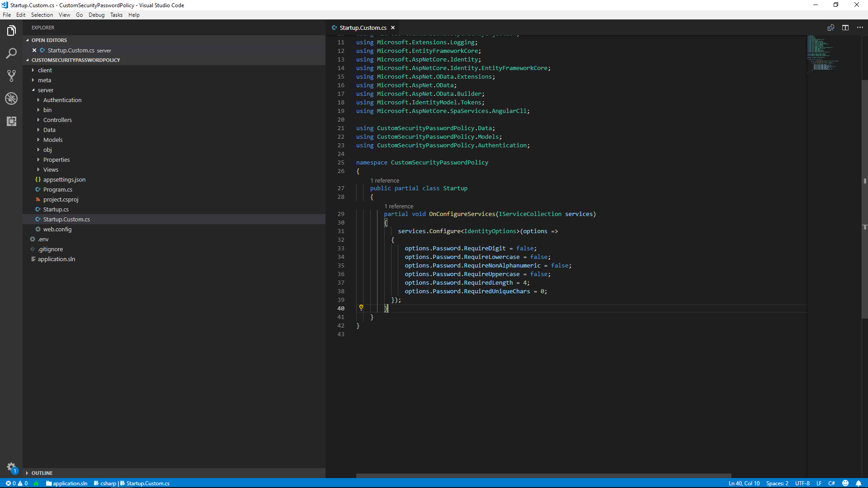The width and height of the screenshot is (868, 488).
Task: Click the open changes icon in editor toolbar
Action: pos(831,28)
